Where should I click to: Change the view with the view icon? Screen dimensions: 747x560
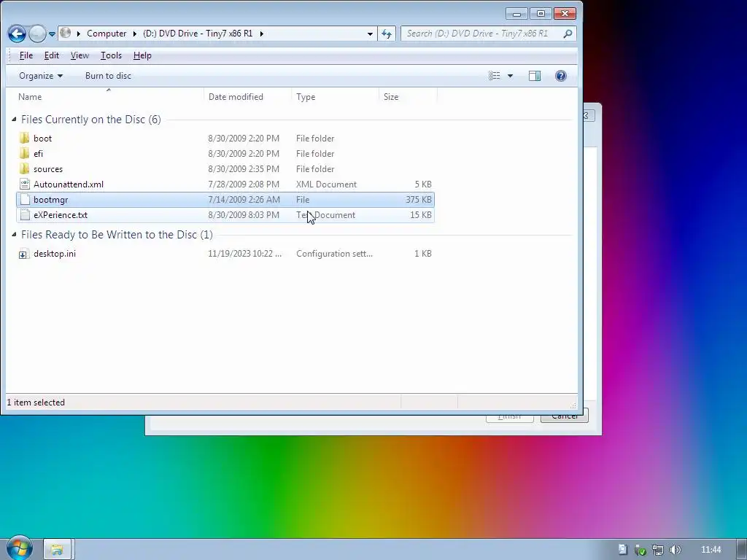point(495,76)
